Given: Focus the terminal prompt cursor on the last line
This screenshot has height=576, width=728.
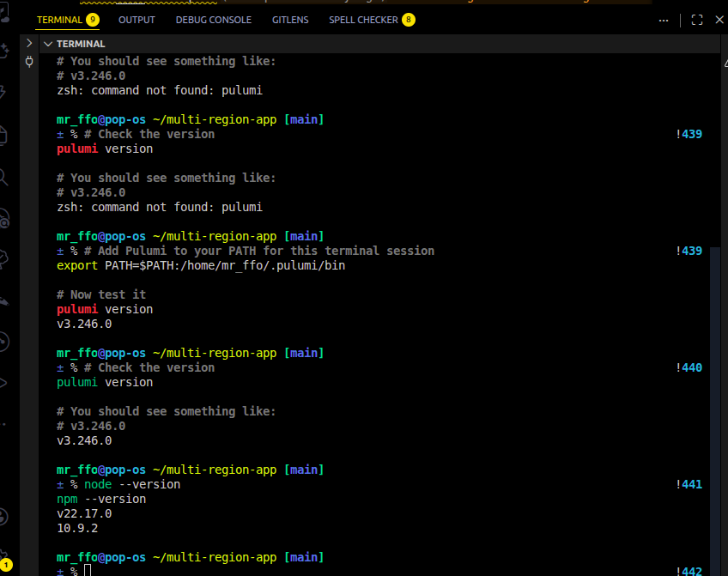Looking at the screenshot, I should pos(88,571).
